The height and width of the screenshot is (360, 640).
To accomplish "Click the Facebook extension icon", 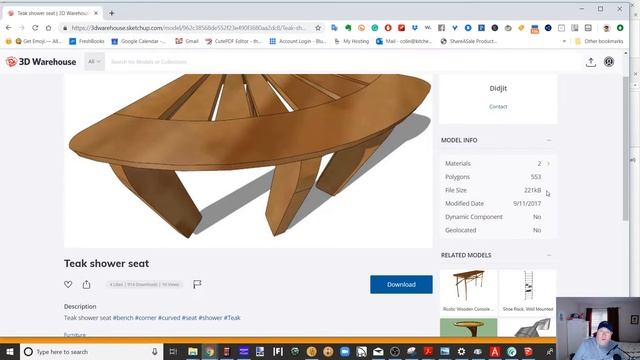I will 441,28.
